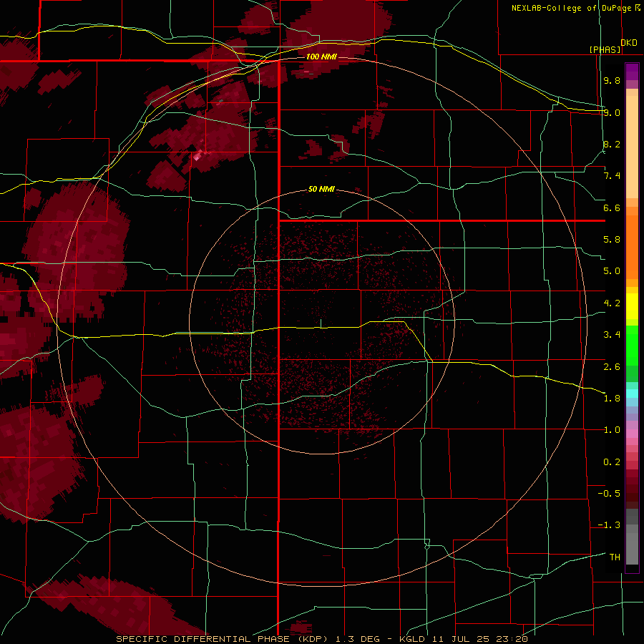Click the 3.4 colorbar scale value
644x644 pixels.
point(612,335)
